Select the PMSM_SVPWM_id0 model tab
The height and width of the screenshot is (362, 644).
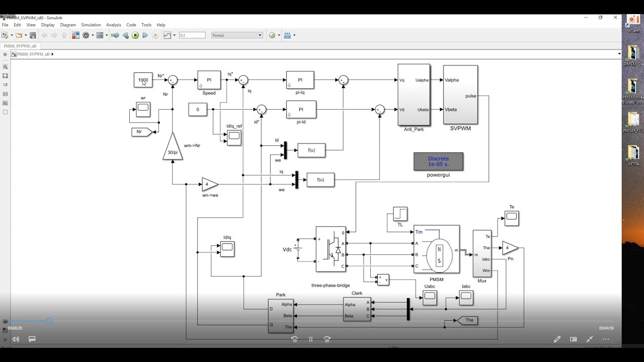click(x=20, y=46)
